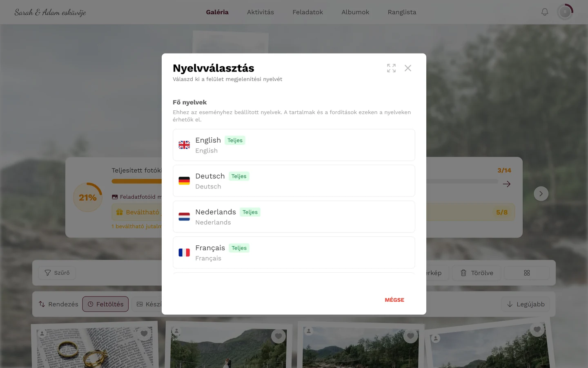The height and width of the screenshot is (368, 588).
Task: Click the German flag icon
Action: point(184,181)
